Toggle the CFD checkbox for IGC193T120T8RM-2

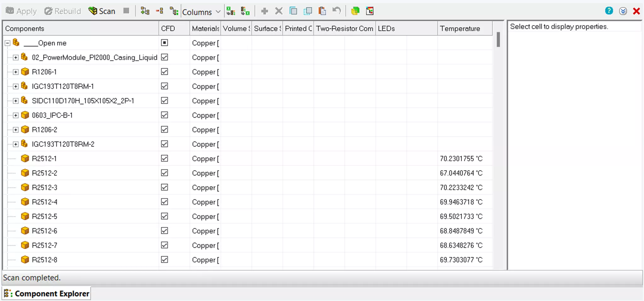(x=164, y=144)
